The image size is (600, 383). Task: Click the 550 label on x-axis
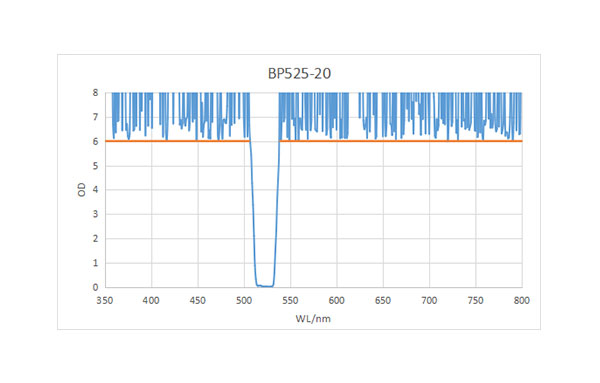[290, 301]
